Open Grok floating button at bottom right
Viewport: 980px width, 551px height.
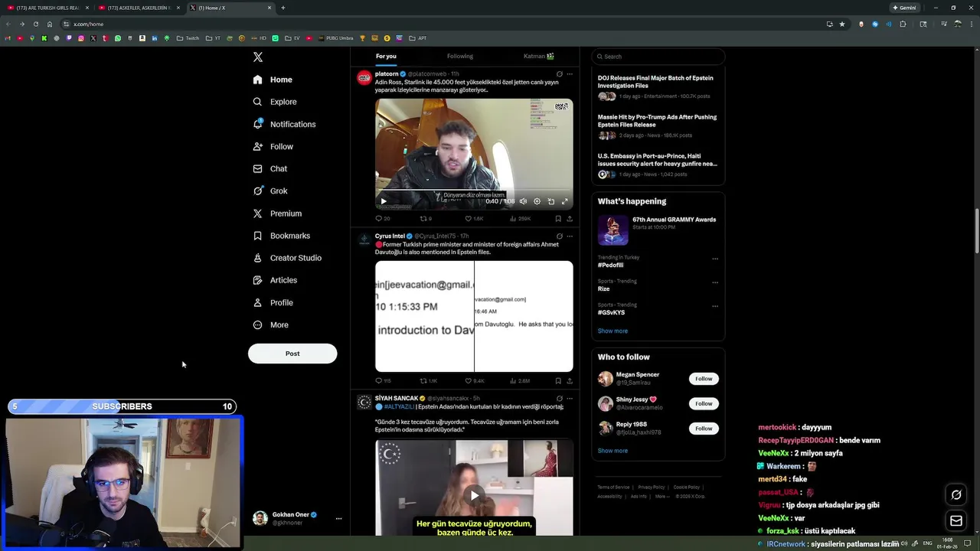956,495
